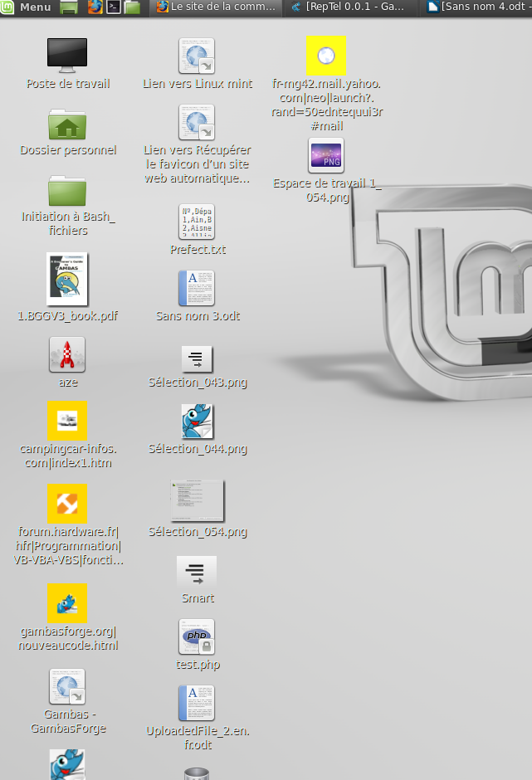Switch to the RepTel 0.0.1 window
Viewport: 532px width, 780px height.
click(350, 7)
